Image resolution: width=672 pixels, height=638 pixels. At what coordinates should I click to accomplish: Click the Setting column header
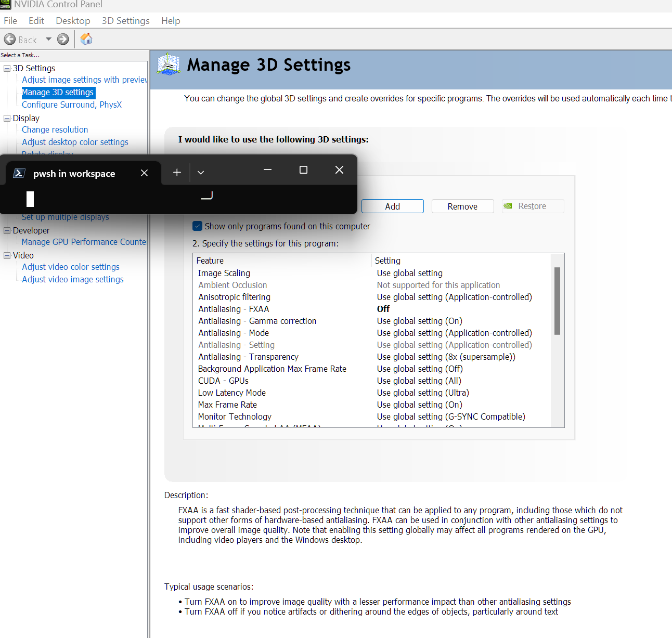click(461, 261)
